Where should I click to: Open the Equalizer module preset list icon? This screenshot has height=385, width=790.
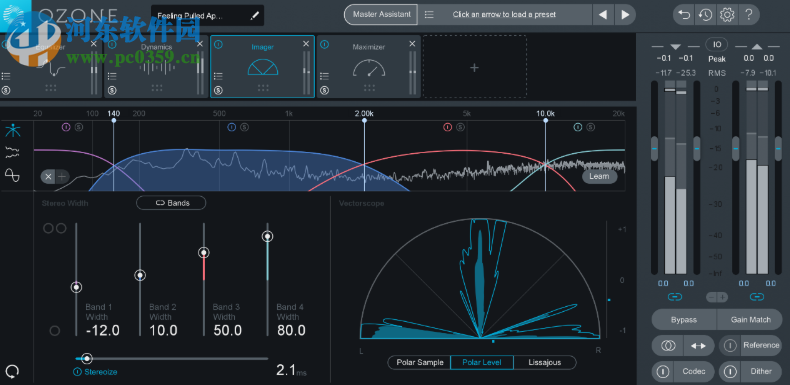tap(6, 77)
